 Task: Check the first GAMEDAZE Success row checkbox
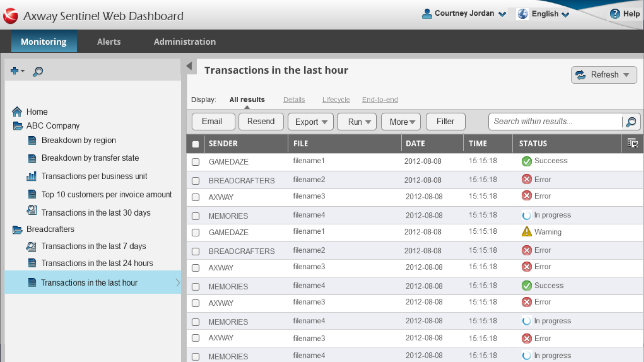pyautogui.click(x=196, y=162)
